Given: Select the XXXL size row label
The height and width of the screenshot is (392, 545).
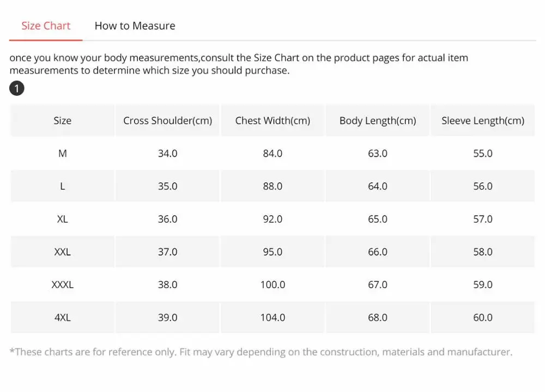Looking at the screenshot, I should tap(62, 285).
